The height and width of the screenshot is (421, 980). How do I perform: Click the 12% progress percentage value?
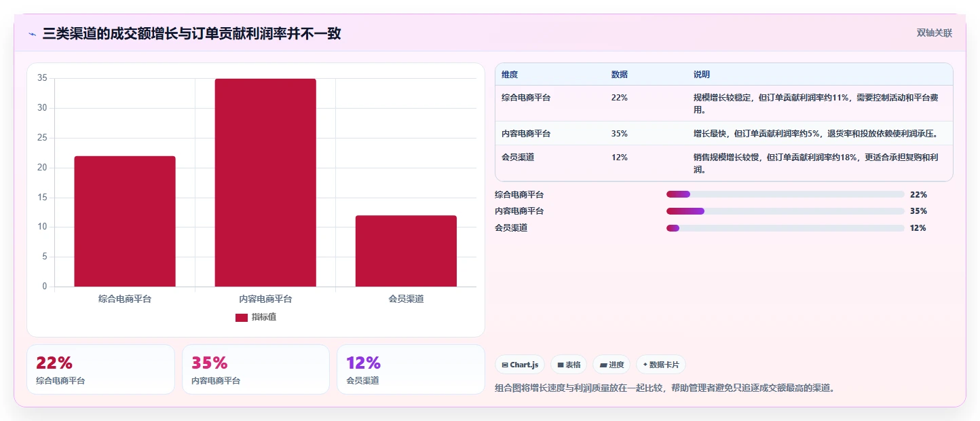click(918, 228)
